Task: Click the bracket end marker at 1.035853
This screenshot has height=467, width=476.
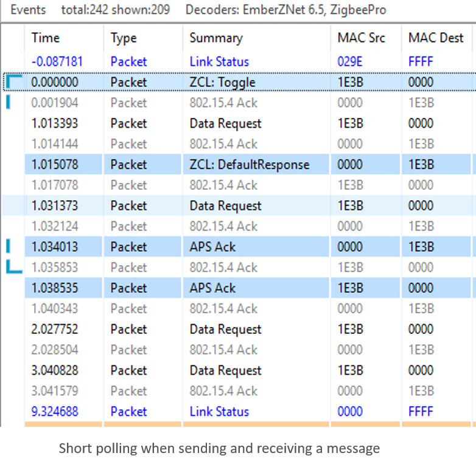Action: tap(13, 268)
